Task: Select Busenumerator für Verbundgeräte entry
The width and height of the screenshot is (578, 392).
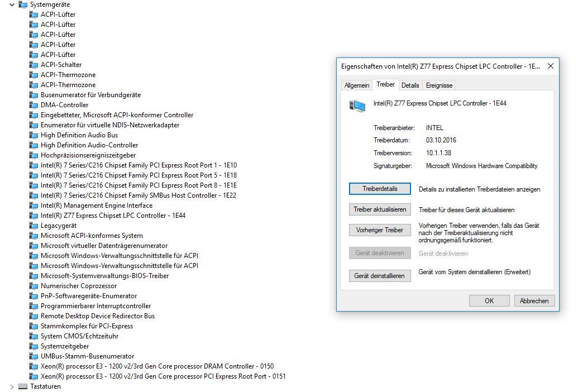Action: [x=90, y=95]
